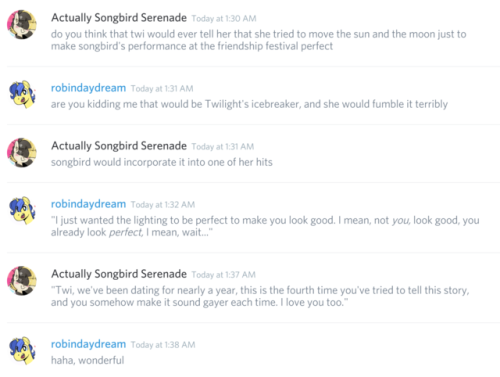
Task: Click Songbird Serenade avatar on 1:30 AM message
Action: click(22, 25)
